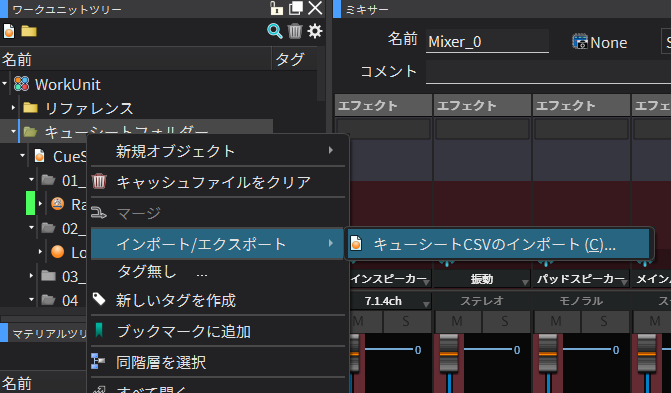Screen dimensions: 671x393
Task: Click the new folder icon in work unit toolbar
Action: click(x=29, y=31)
